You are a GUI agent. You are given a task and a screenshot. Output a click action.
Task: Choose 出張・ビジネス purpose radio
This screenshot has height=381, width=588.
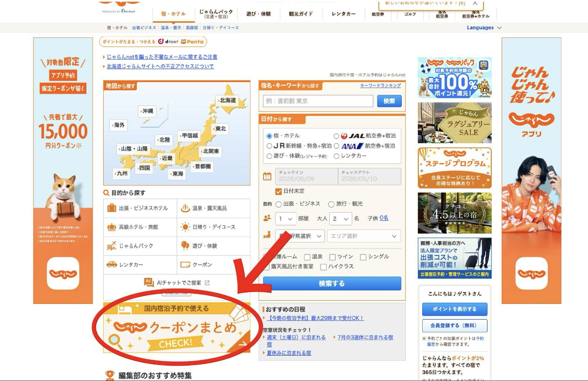click(278, 204)
